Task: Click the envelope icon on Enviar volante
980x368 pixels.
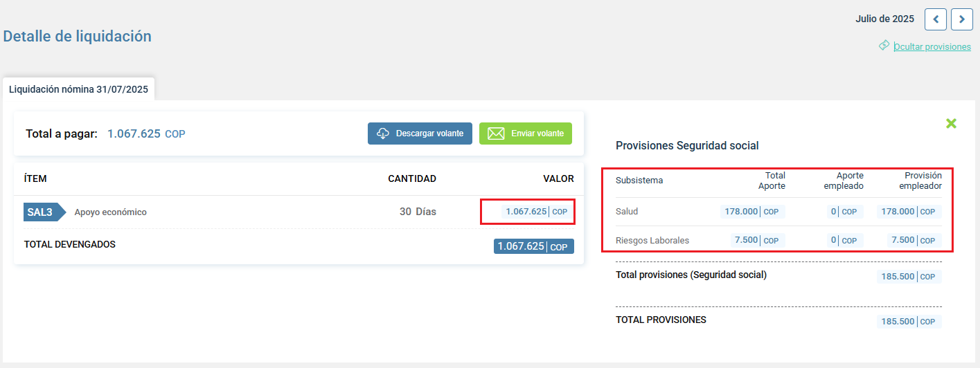Action: [x=496, y=134]
